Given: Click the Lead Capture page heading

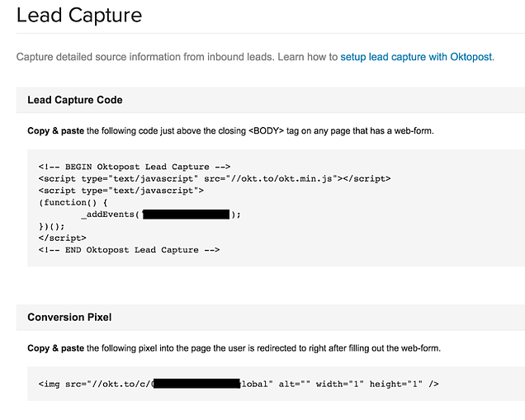Looking at the screenshot, I should (79, 16).
